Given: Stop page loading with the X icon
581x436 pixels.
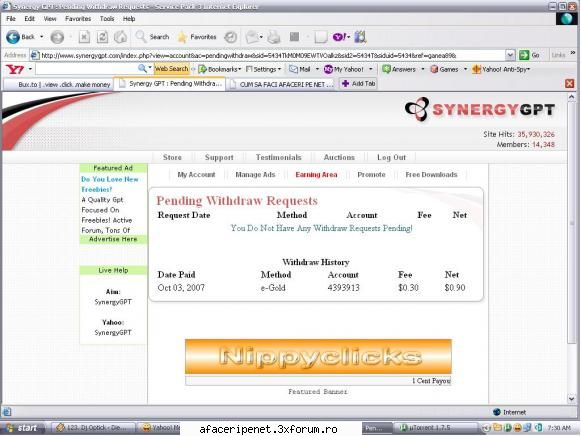Looking at the screenshot, I should pos(84,37).
